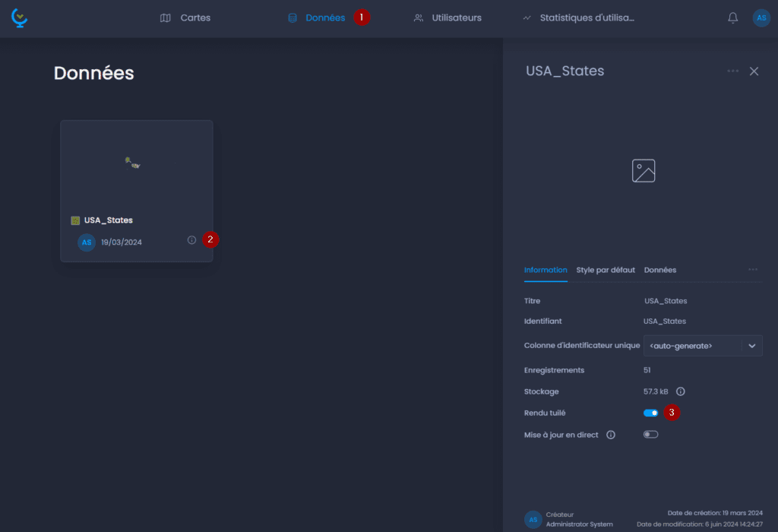Click the Date de création text
Image resolution: width=778 pixels, height=532 pixels.
tap(715, 513)
